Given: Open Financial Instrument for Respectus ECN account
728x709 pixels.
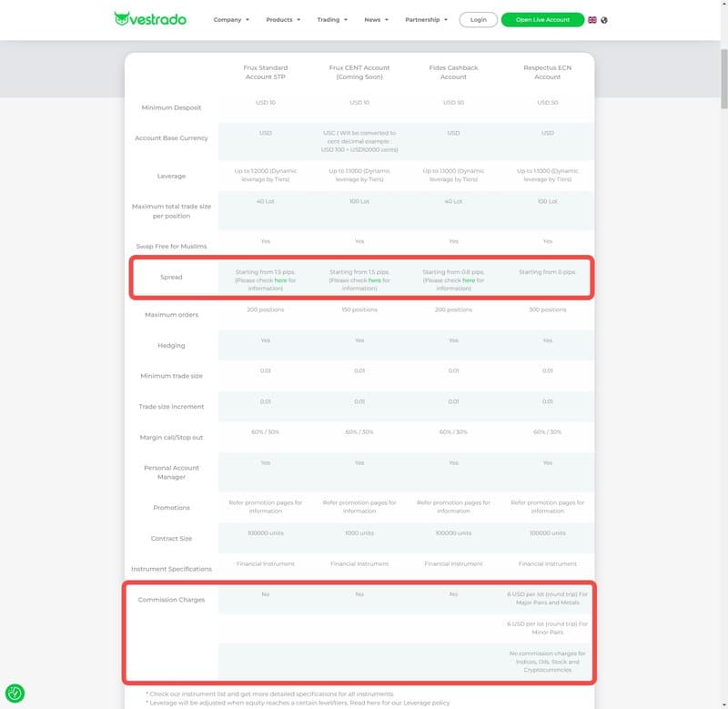Looking at the screenshot, I should click(x=547, y=563).
